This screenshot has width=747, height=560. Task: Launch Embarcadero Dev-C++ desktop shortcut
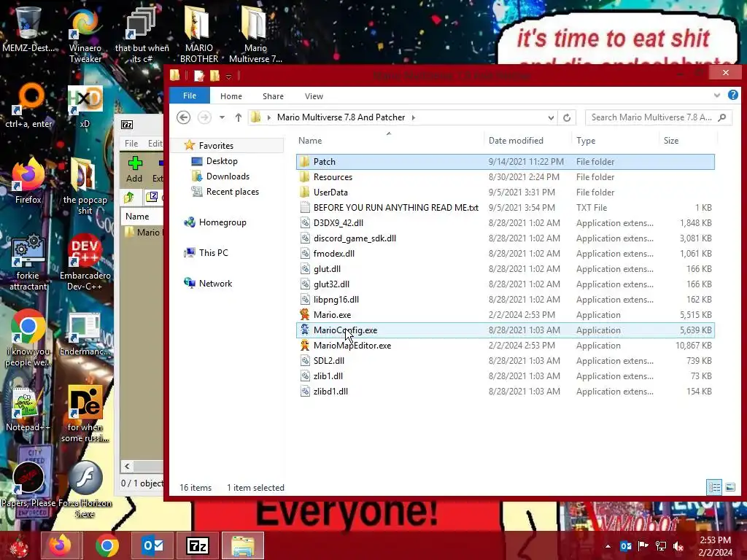point(85,262)
